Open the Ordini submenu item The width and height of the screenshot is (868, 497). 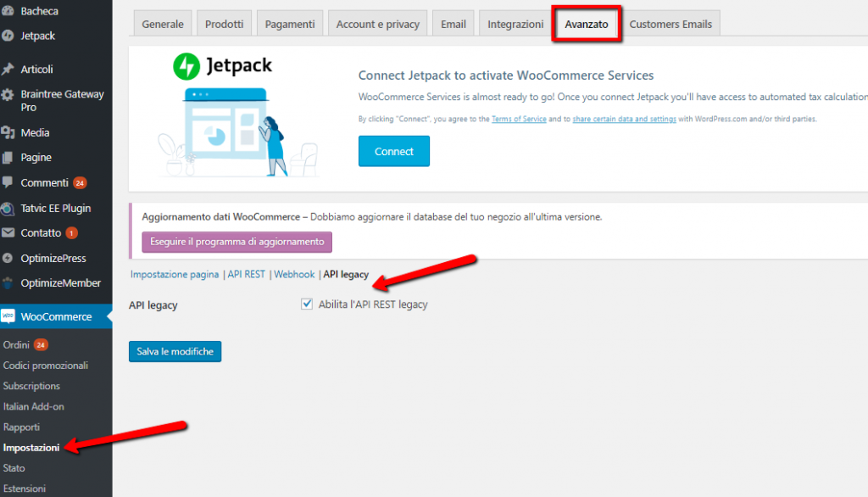(x=16, y=344)
